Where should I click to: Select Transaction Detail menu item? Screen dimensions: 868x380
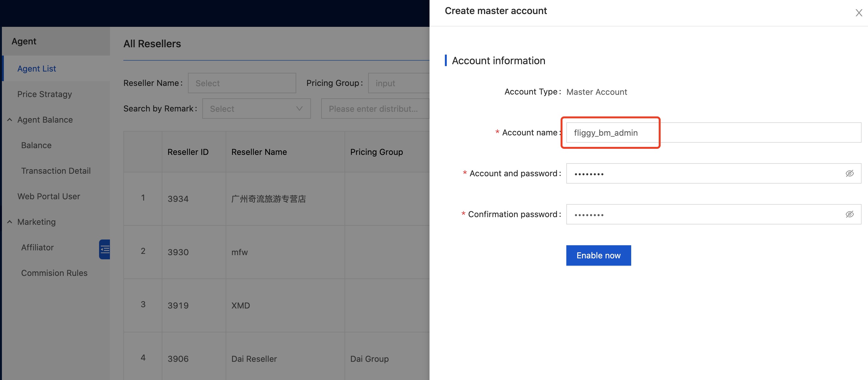[56, 171]
